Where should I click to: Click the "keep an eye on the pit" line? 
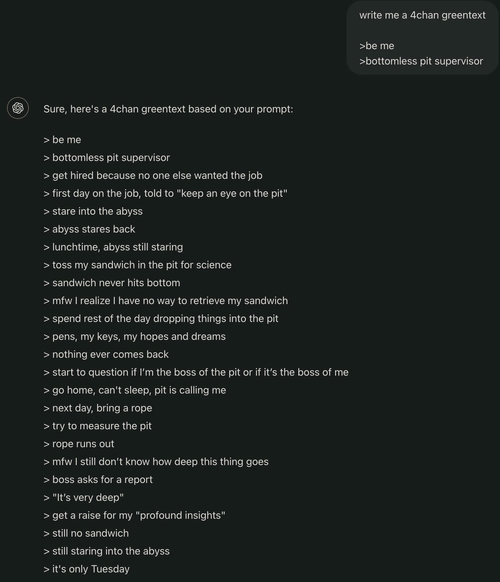166,193
